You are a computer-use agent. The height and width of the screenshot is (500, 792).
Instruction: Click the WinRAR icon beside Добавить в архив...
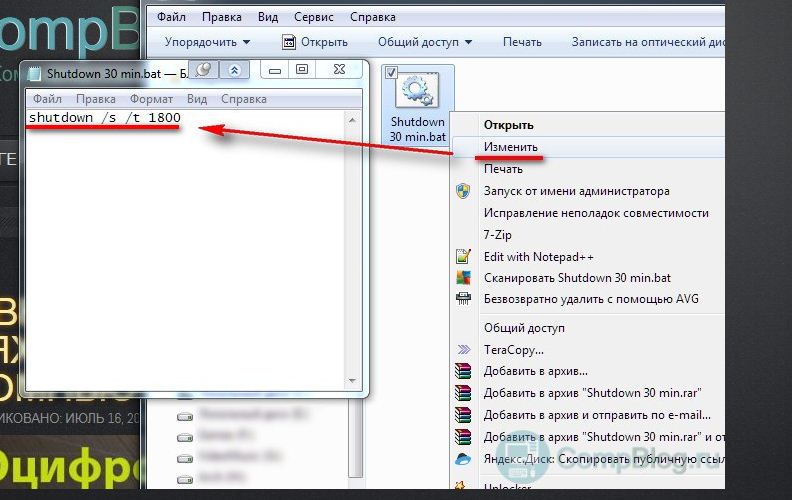(463, 371)
